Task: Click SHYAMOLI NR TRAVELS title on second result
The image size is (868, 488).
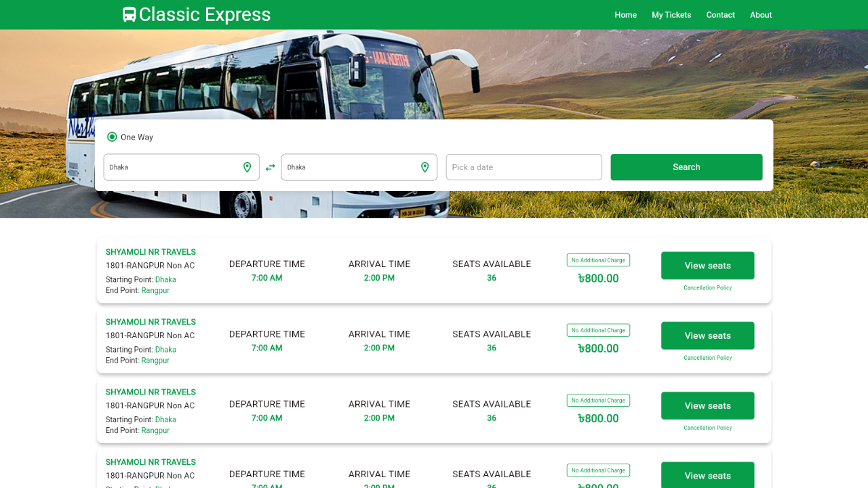Action: pos(151,322)
